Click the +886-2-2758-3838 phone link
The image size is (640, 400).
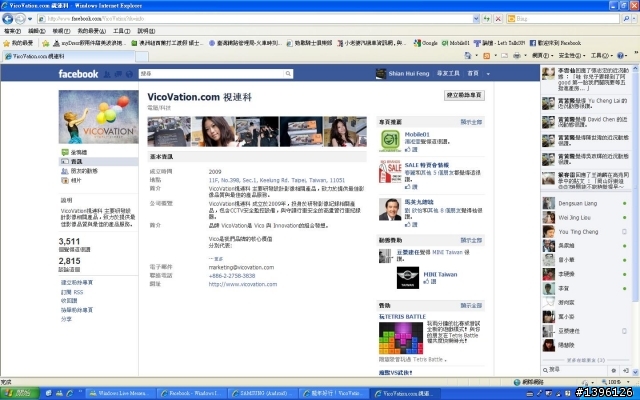click(232, 276)
